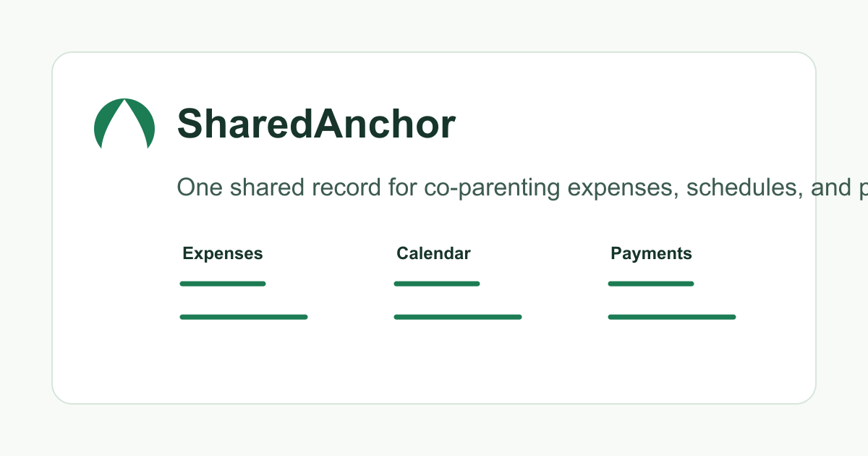
Task: Select the SharedAnchor title text
Action: 316,124
